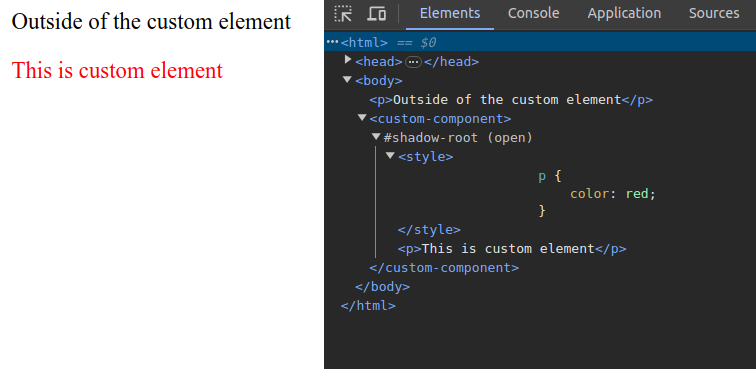Click the ellipsis badge inside head tag

click(413, 62)
